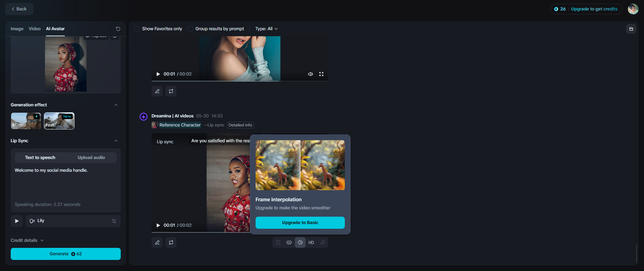Preview the Lily voice audio
Viewport: 644px width, 271px height.
17,221
